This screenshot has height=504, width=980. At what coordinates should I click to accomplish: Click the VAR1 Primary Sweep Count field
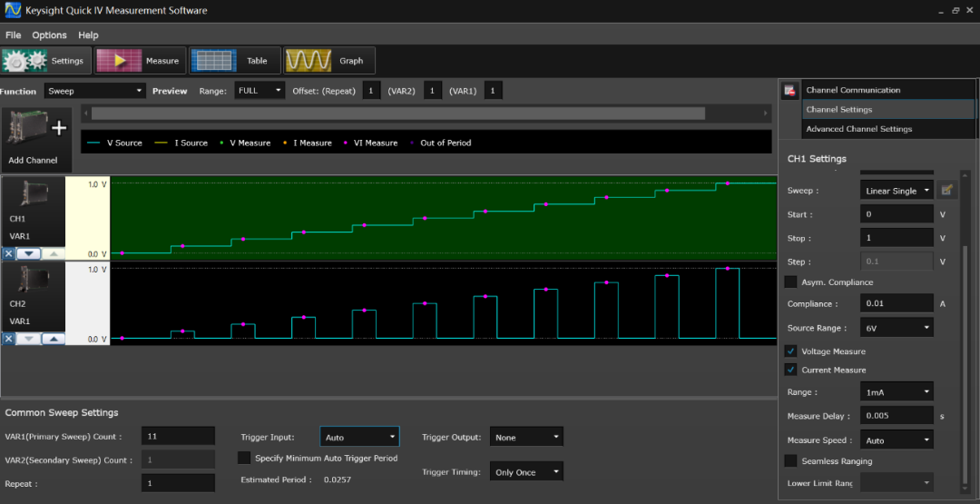[x=178, y=437]
